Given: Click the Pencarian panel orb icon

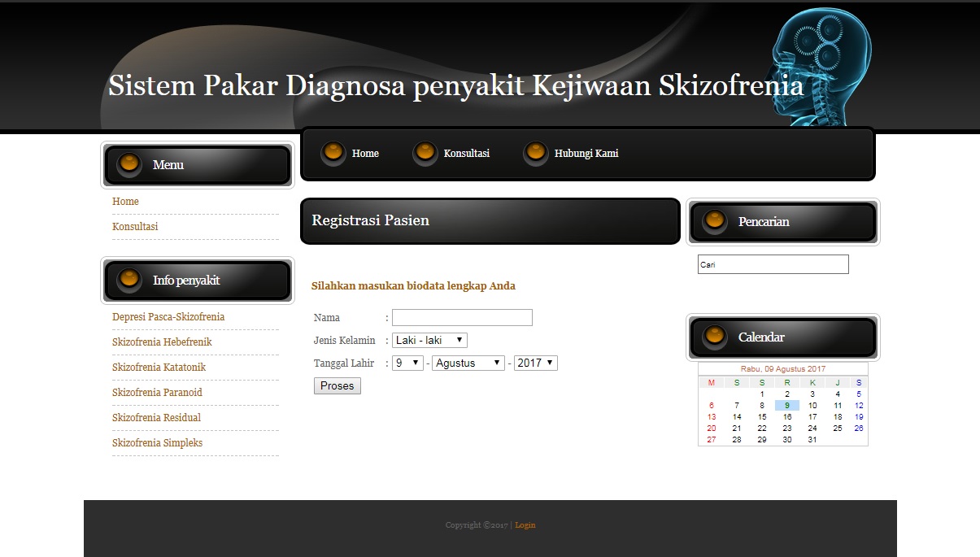Looking at the screenshot, I should [714, 220].
